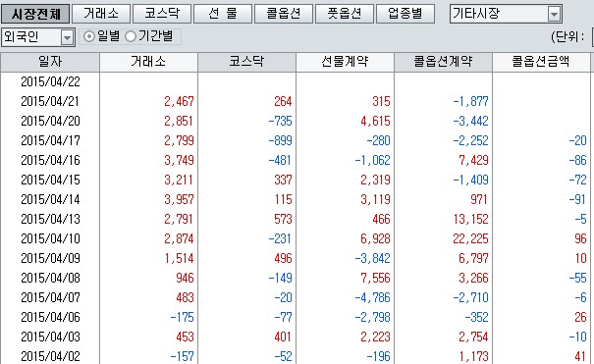Viewport: 594px width, 364px height.
Task: Switch to the 콜옵션 tab
Action: tap(284, 14)
